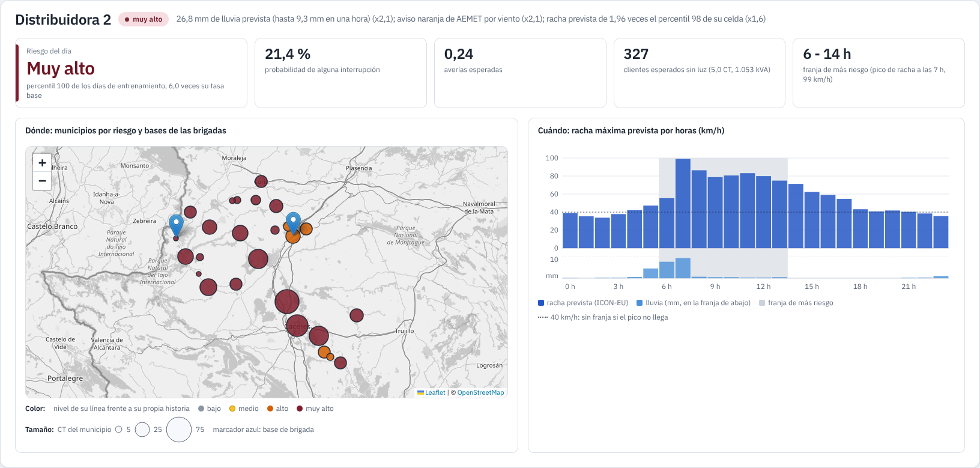980x468 pixels.
Task: Click the '327' clientes esperados value
Action: pos(636,54)
